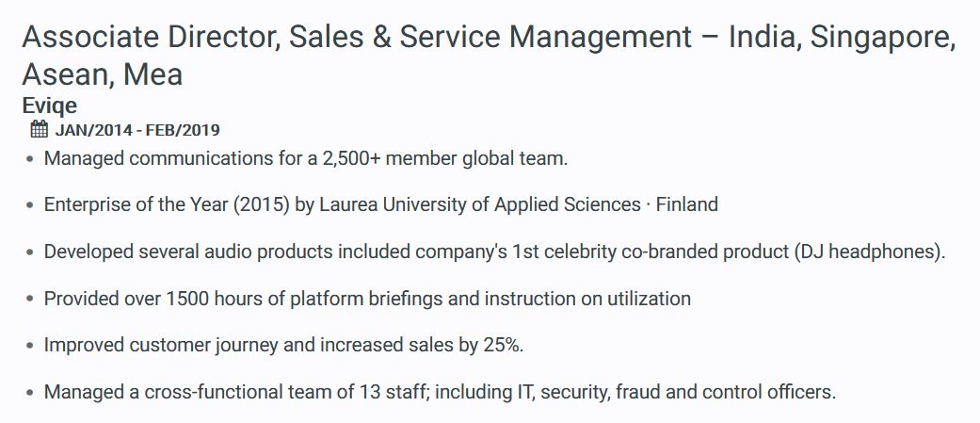The height and width of the screenshot is (423, 980).
Task: Click the bullet dot before Provided over 1500
Action: click(30, 300)
